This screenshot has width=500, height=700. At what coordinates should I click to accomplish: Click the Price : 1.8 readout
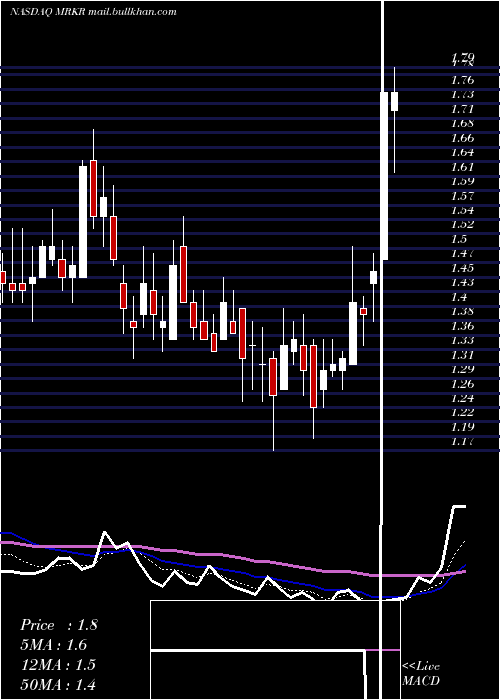(58, 625)
